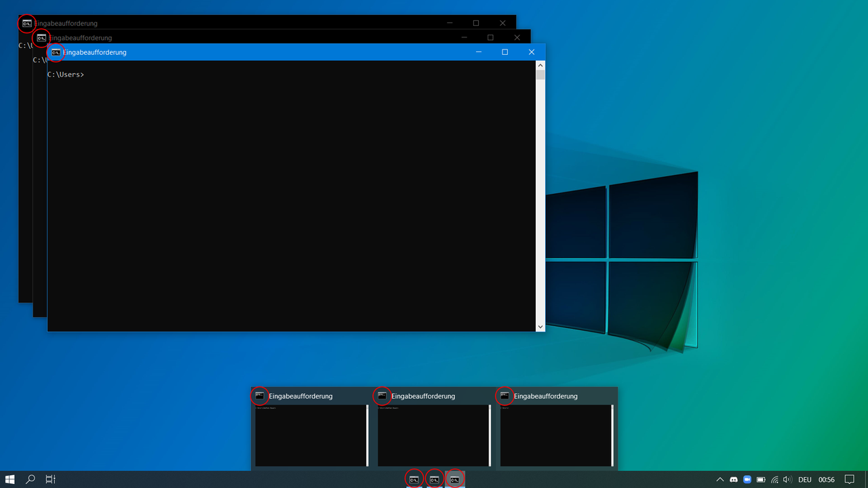
Task: Close the front Eingabeaufforderung window
Action: click(x=532, y=52)
